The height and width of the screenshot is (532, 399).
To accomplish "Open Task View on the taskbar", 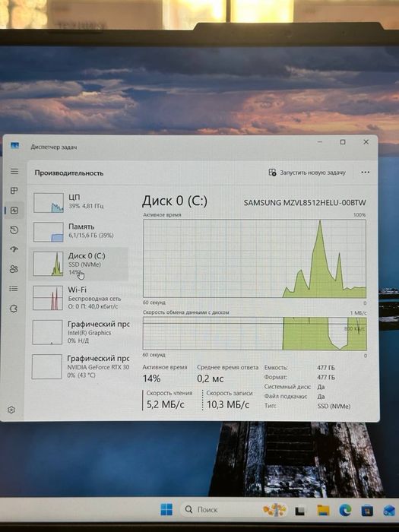I will pyautogui.click(x=300, y=511).
